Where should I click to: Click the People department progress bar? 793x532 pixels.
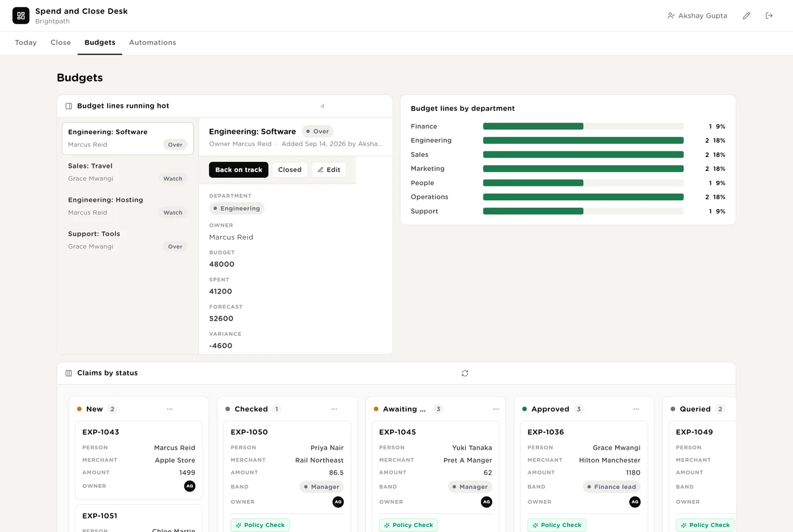click(x=583, y=183)
